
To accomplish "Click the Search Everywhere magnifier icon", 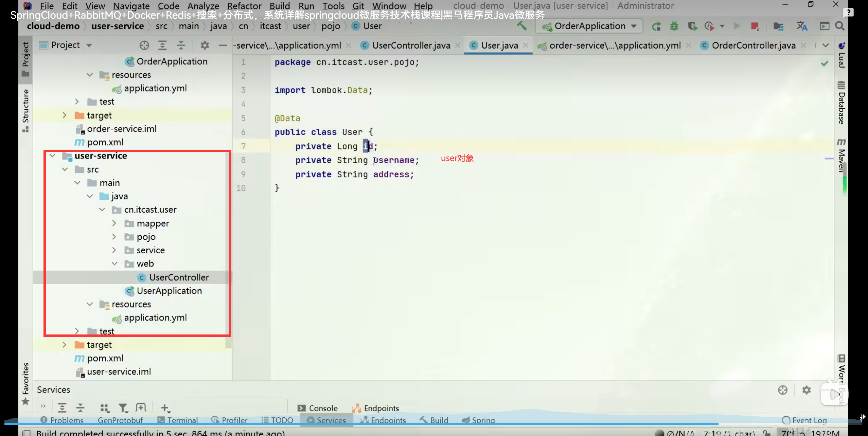I will (x=840, y=26).
